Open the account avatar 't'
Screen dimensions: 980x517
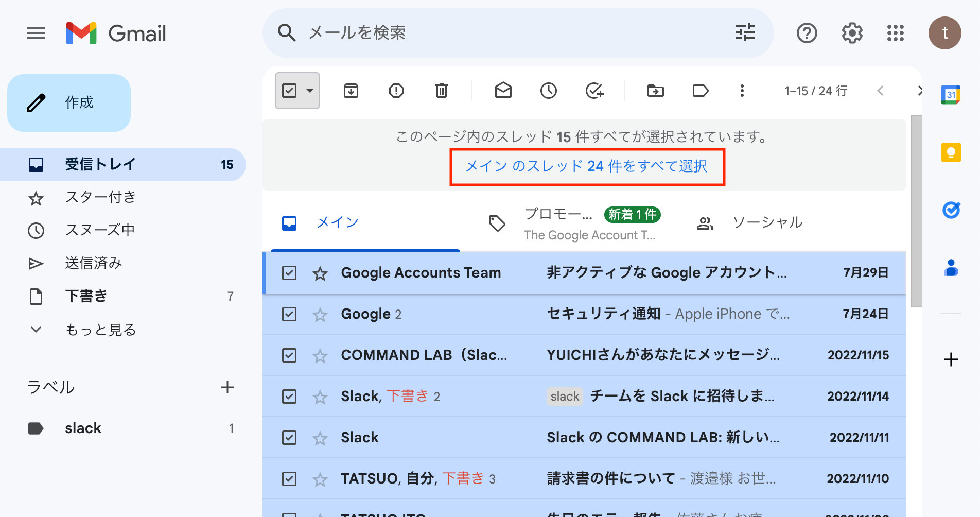point(945,33)
